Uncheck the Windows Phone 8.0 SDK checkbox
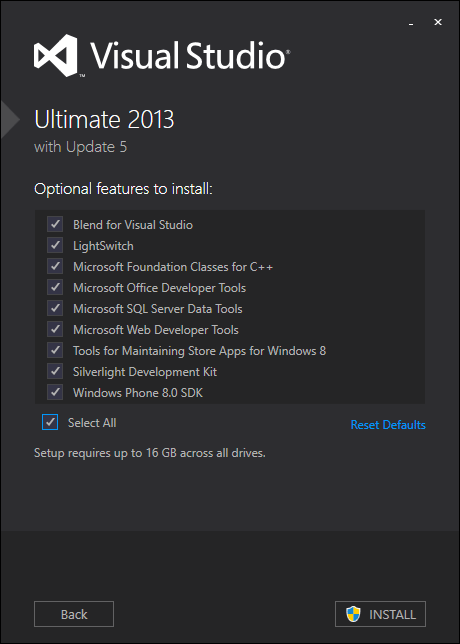This screenshot has height=644, width=460. click(x=55, y=393)
